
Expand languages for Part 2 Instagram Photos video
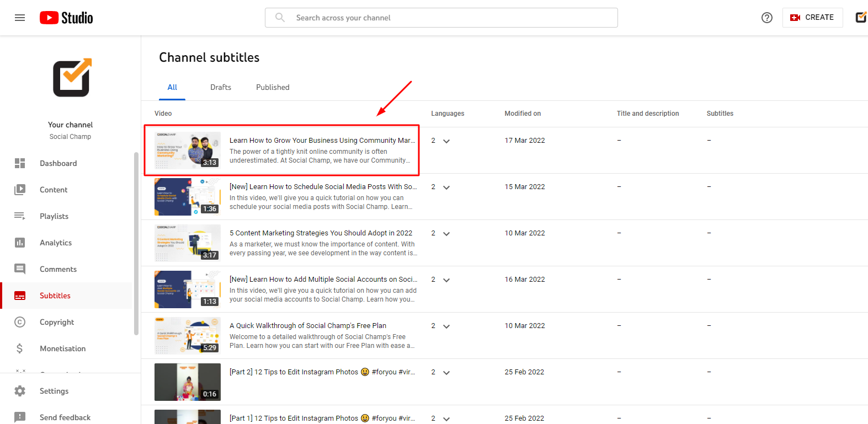tap(446, 373)
